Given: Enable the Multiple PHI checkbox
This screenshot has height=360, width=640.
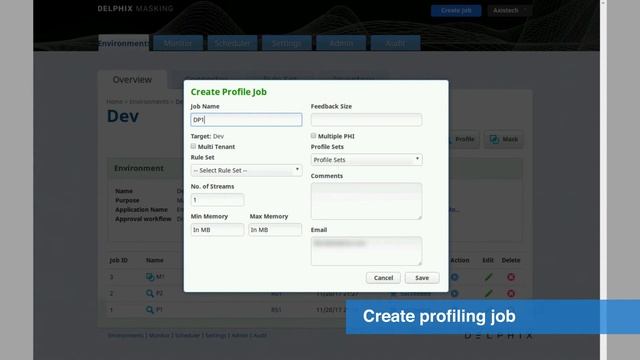Looking at the screenshot, I should click(313, 136).
